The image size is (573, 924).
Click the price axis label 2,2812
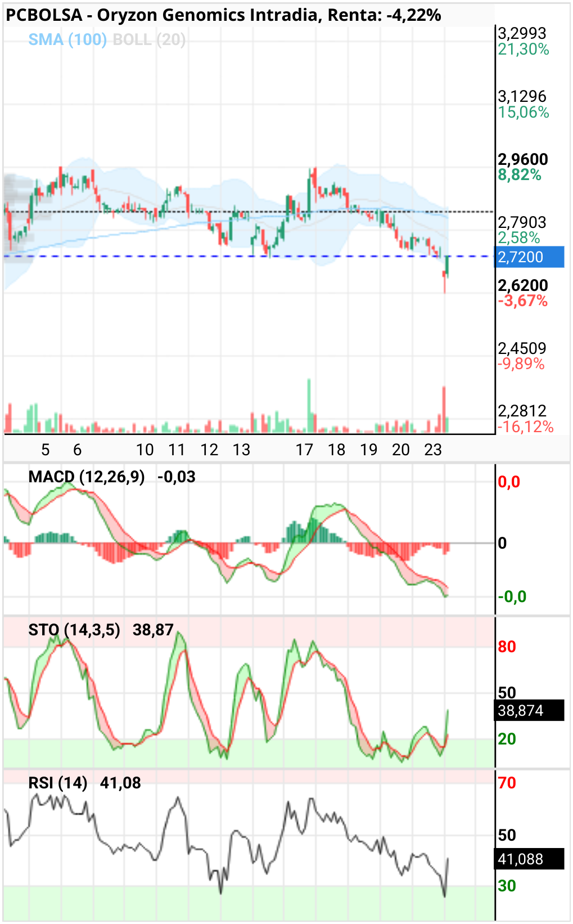(x=522, y=411)
